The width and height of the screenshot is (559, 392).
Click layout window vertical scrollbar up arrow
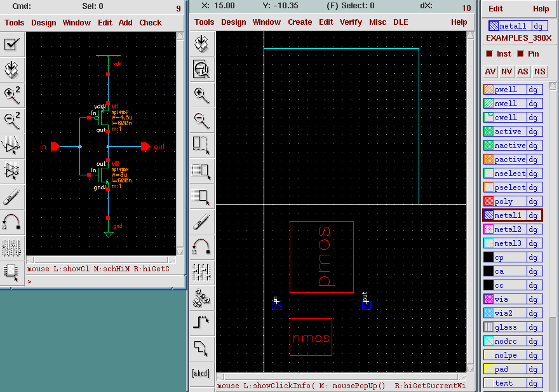point(470,35)
